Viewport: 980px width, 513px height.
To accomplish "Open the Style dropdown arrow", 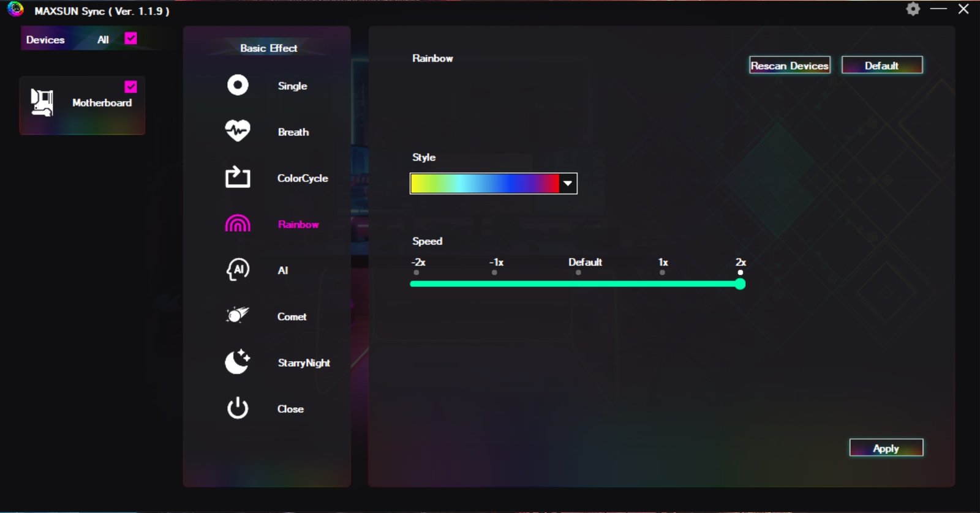I will coord(568,183).
